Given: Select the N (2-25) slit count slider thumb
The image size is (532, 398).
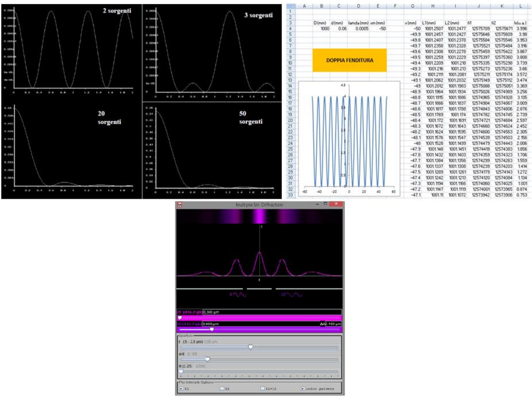Looking at the screenshot, I should [181, 371].
